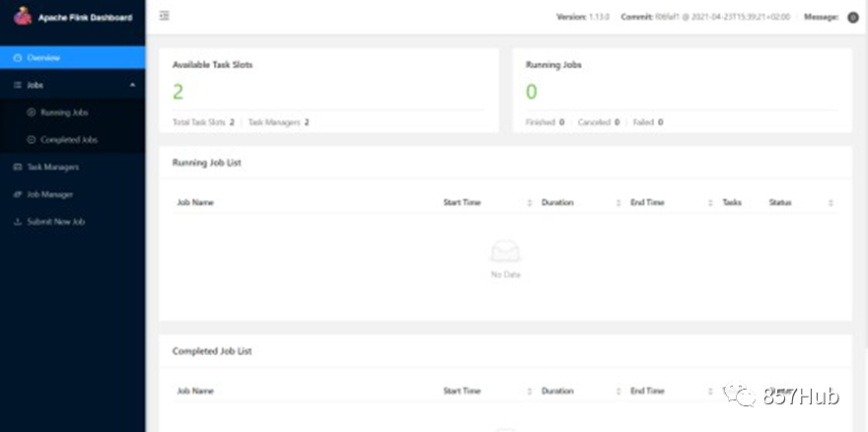Click the Apache Flink squirrel logo
Viewport: 868px width, 432px height.
point(23,16)
